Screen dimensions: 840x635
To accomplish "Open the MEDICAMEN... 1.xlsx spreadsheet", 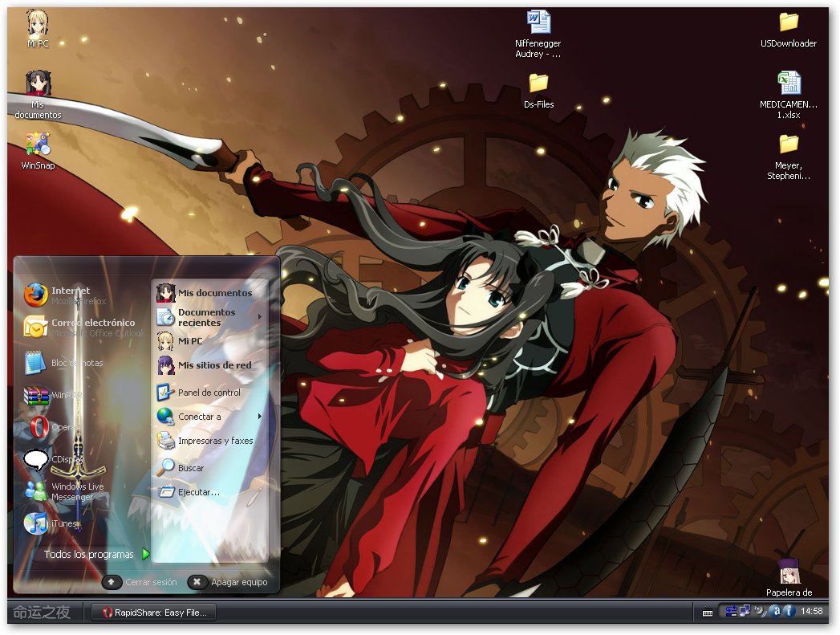I will (789, 95).
